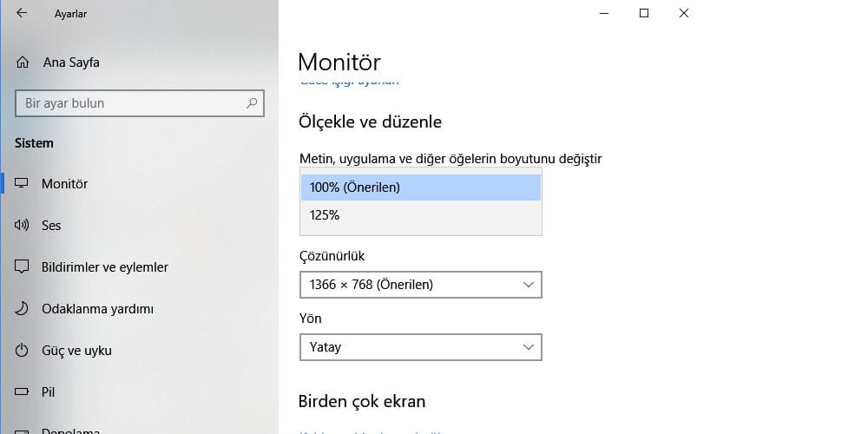Click the Ses speaker icon
Screen dimensions: 868x434
click(x=23, y=226)
